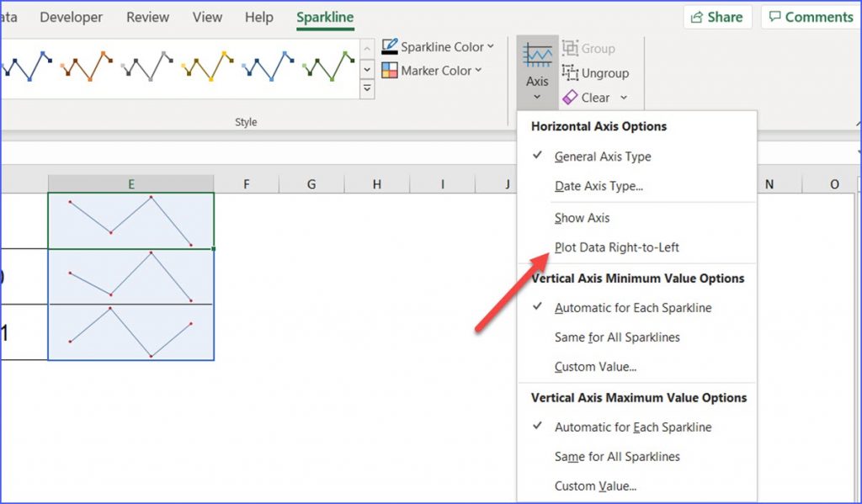Switch to the Developer ribbon tab

tap(71, 16)
